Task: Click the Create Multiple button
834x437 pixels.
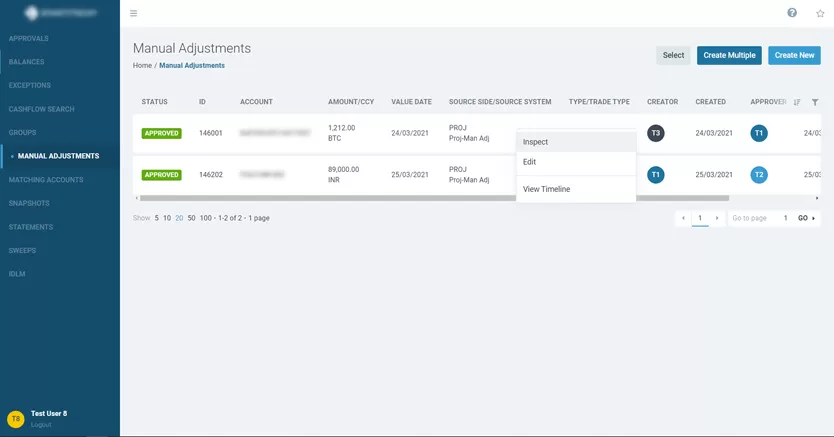Action: [x=729, y=55]
